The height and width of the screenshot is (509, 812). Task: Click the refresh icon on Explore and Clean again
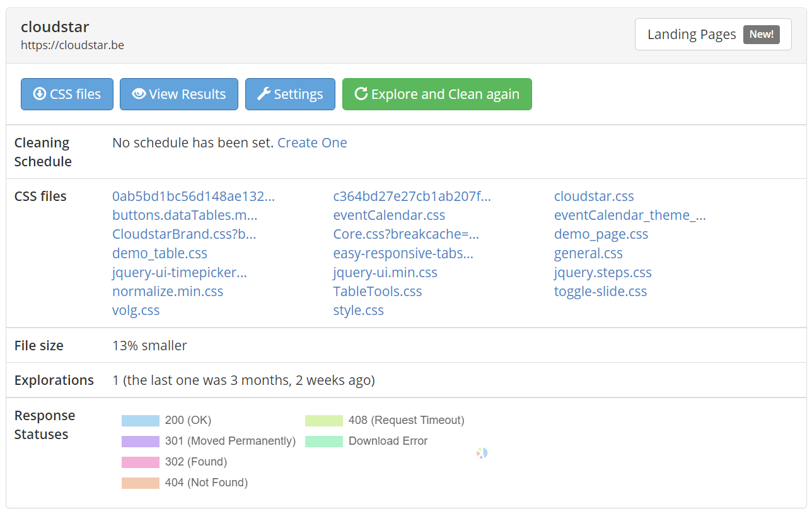pyautogui.click(x=361, y=94)
